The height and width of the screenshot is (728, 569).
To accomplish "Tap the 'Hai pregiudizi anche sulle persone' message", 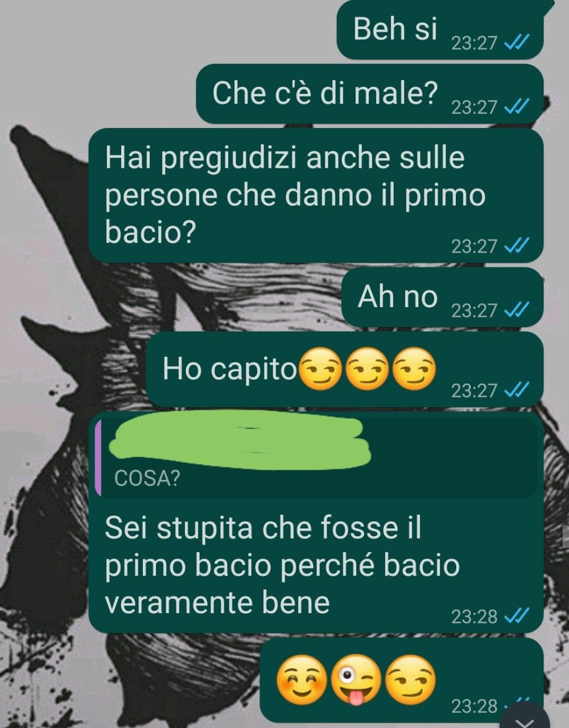I will point(316,196).
